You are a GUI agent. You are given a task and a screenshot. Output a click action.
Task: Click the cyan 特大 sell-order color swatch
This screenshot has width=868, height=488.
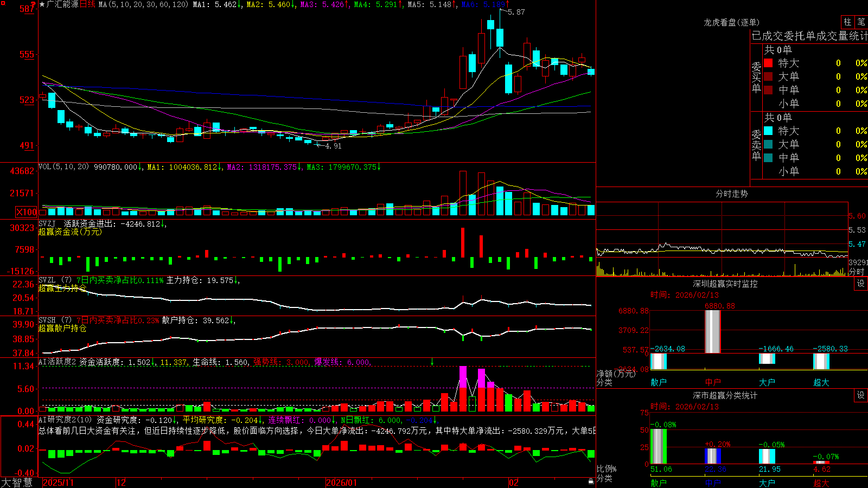[768, 131]
